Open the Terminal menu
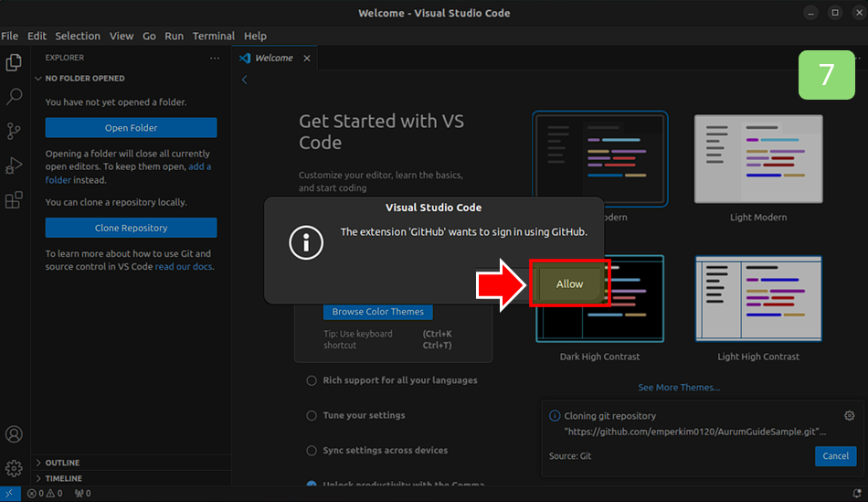 tap(214, 36)
